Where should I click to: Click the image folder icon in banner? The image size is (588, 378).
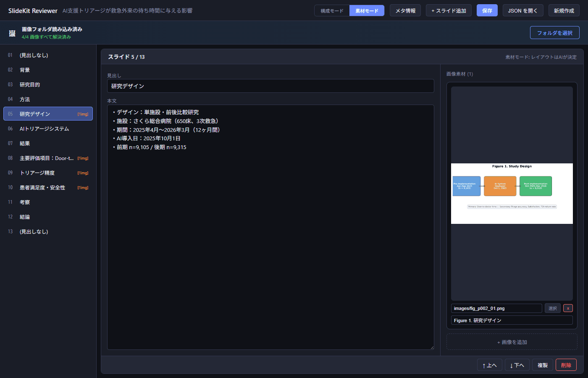[x=12, y=33]
